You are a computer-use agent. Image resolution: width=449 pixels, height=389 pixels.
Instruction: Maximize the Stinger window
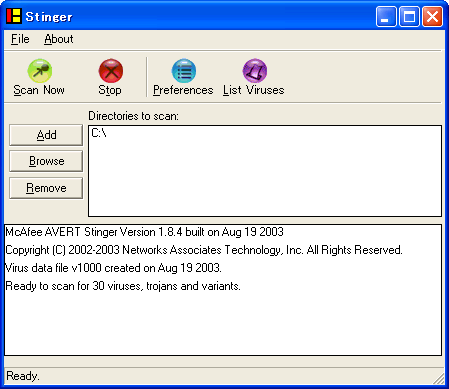pos(409,16)
